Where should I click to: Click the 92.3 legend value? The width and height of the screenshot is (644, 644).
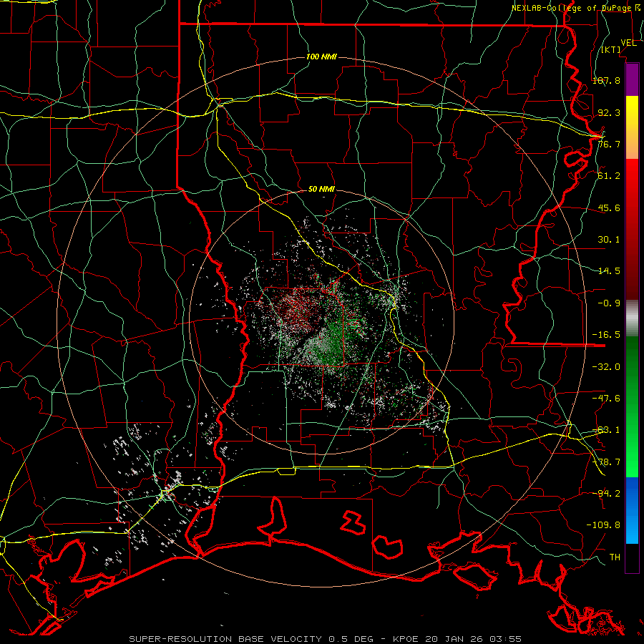(x=609, y=112)
